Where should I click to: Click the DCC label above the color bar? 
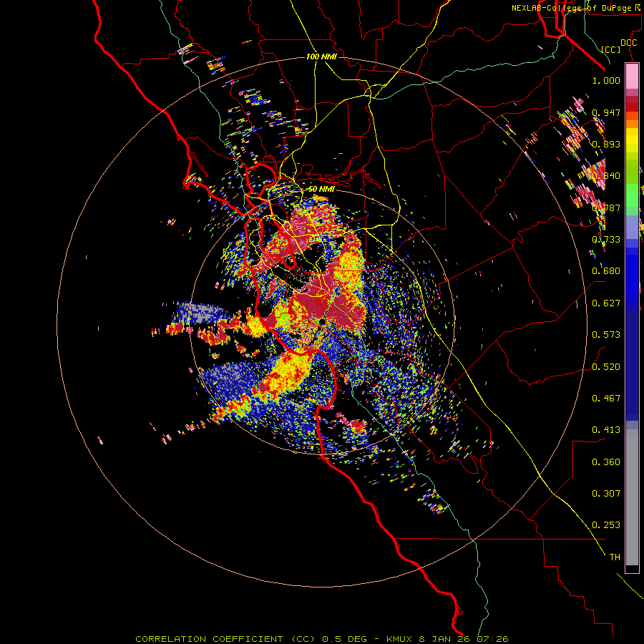pos(628,42)
